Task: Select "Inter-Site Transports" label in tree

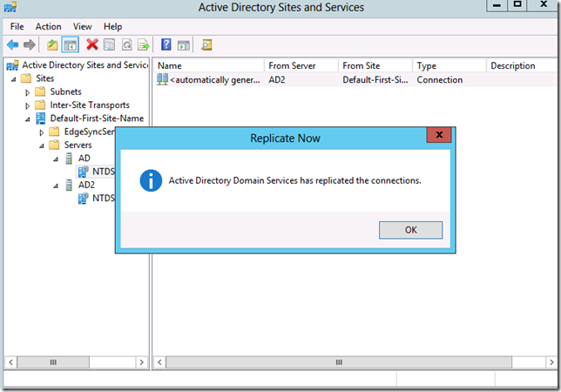Action: (x=90, y=105)
